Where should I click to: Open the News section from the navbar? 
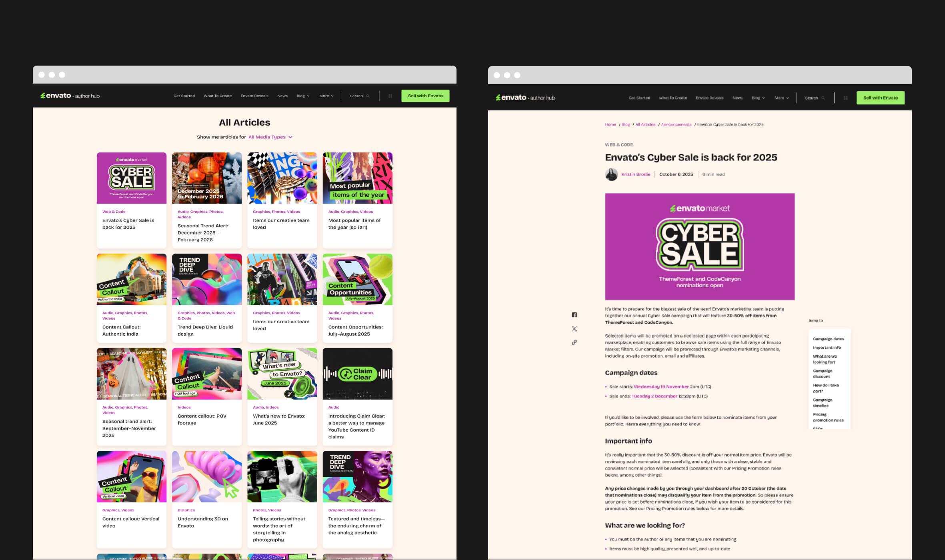click(x=282, y=96)
